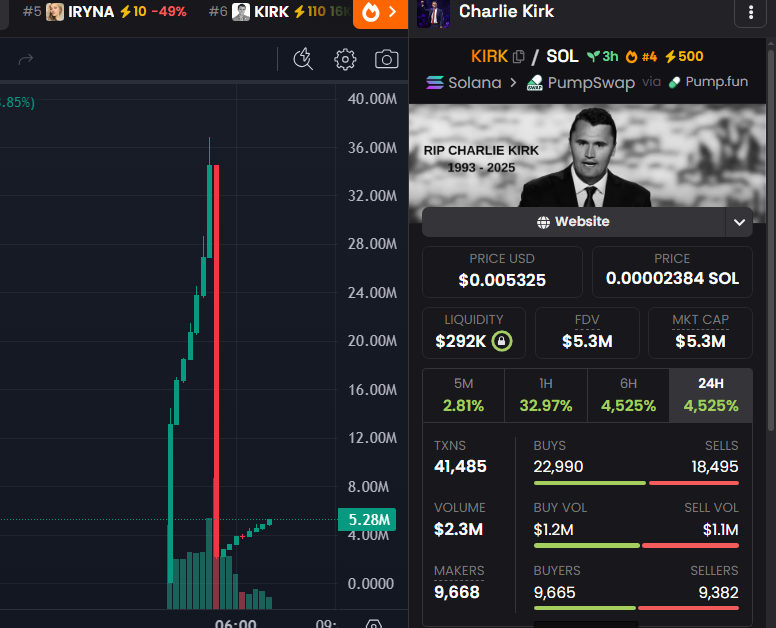Open IRYNA trending token #5
This screenshot has width=776, height=628.
(104, 12)
